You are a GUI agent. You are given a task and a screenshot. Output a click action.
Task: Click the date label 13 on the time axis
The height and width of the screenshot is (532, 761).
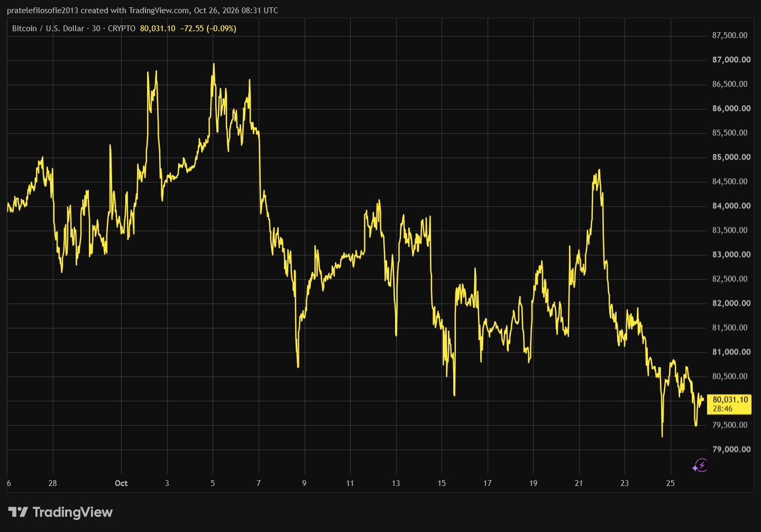pyautogui.click(x=396, y=483)
